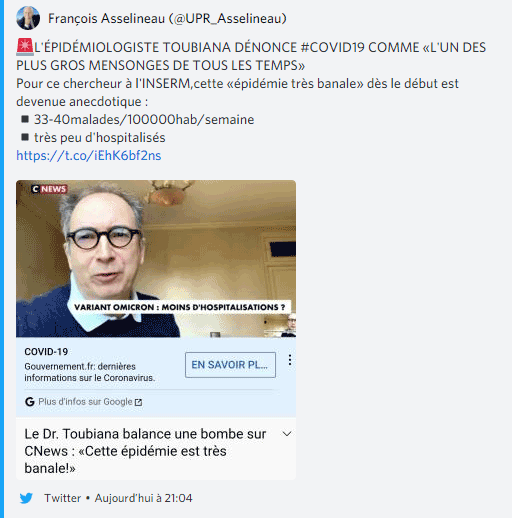Click the external link icon after Google
Screen dimensions: 512x518
(138, 402)
